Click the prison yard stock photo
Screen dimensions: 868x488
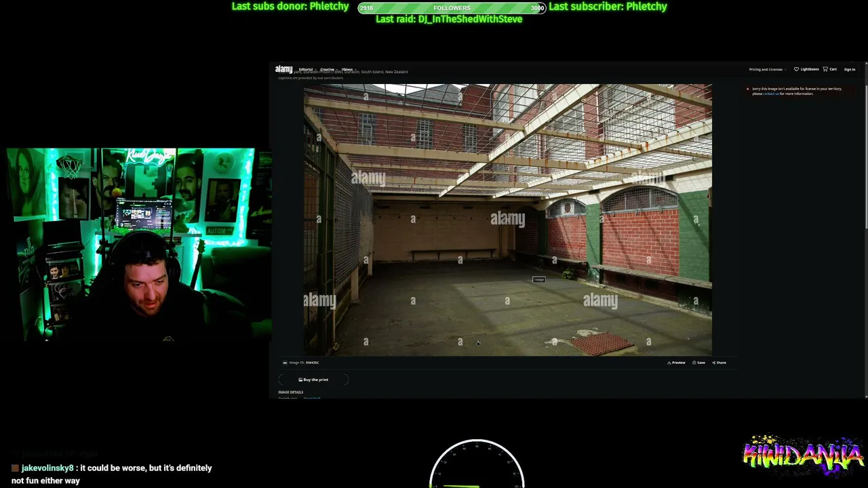click(508, 220)
